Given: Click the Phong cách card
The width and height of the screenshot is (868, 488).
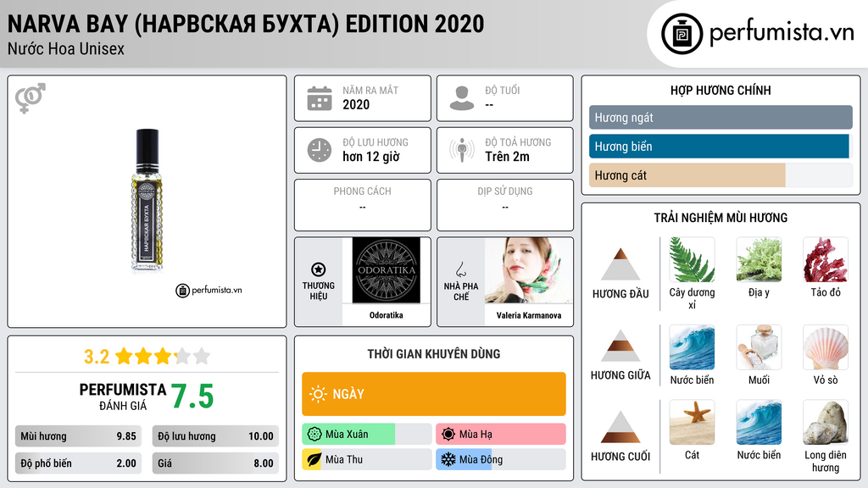Looking at the screenshot, I should (363, 205).
